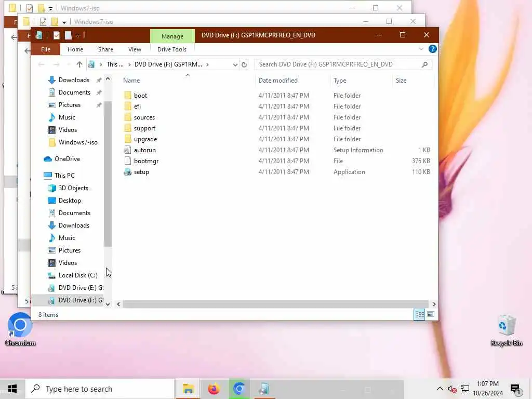The height and width of the screenshot is (399, 532).
Task: Open Customize Quick Access Toolbar dropdown
Action: (x=77, y=35)
